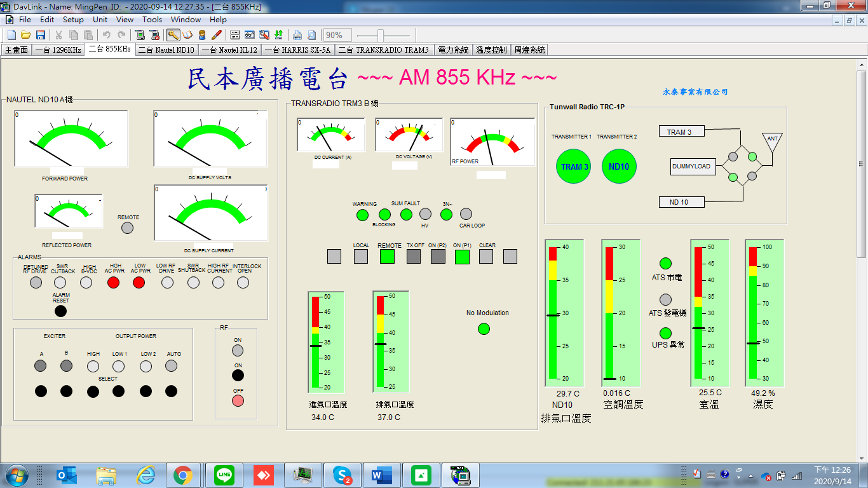Turn RF on with the black ON button

click(238, 376)
